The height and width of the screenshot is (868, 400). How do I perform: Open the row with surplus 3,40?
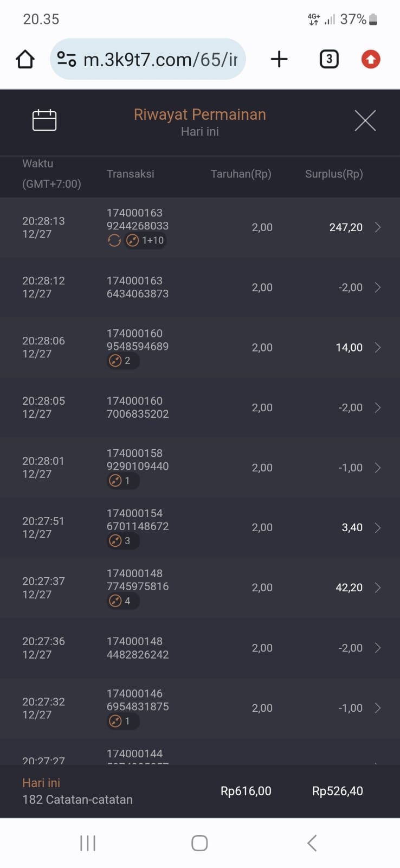(378, 527)
